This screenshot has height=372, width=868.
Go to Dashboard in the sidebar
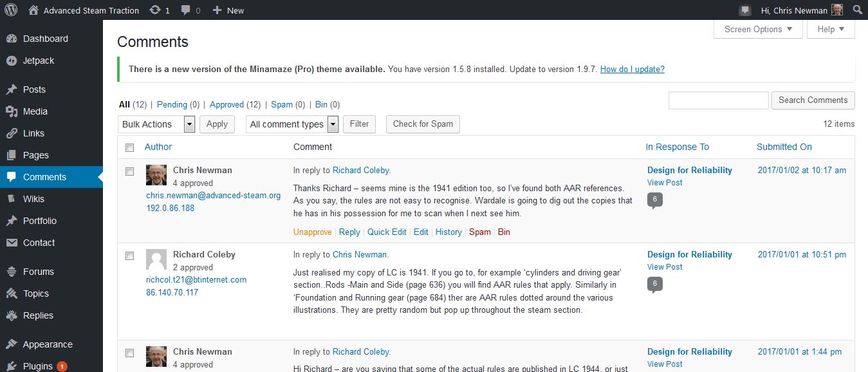(x=45, y=39)
